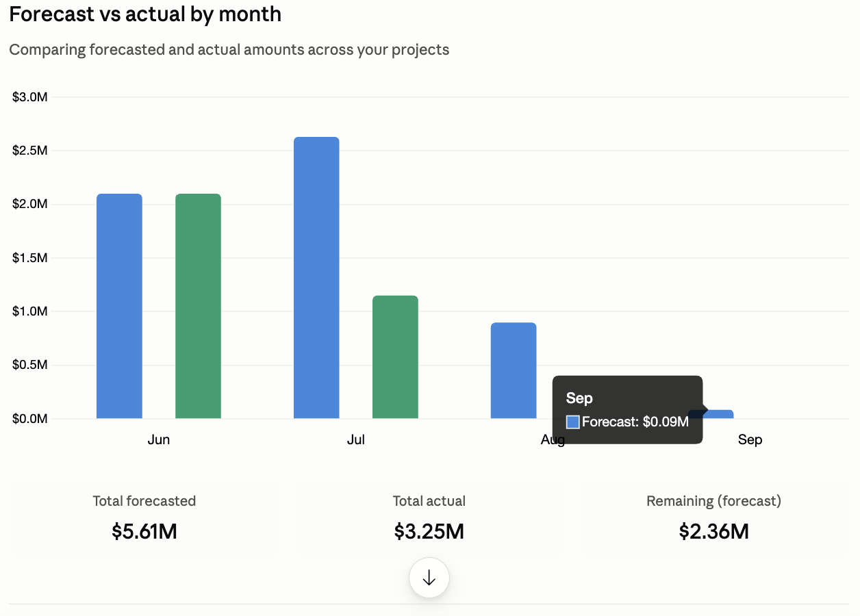The width and height of the screenshot is (860, 616).
Task: Click the Remaining (forecast) $2.36M card
Action: pos(714,517)
